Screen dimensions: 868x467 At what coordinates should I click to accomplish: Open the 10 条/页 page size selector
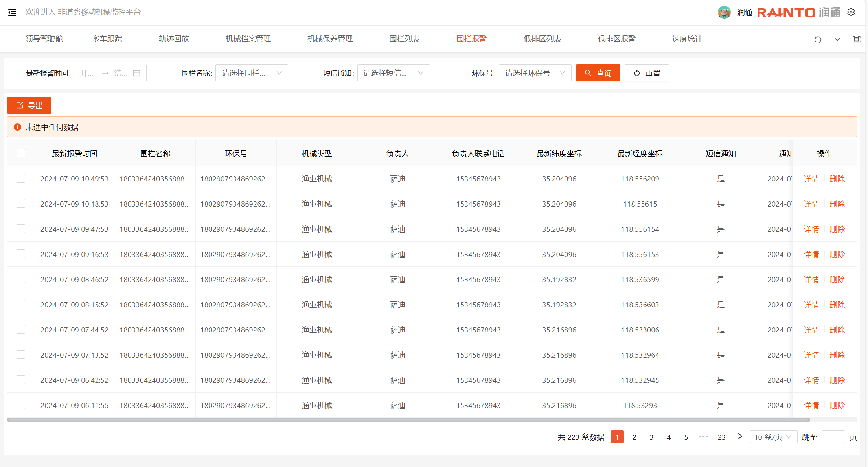773,437
